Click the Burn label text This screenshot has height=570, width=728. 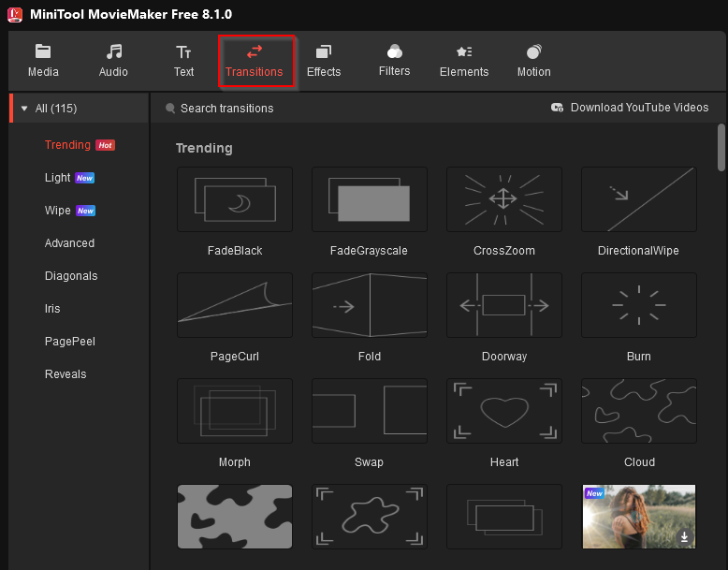639,357
